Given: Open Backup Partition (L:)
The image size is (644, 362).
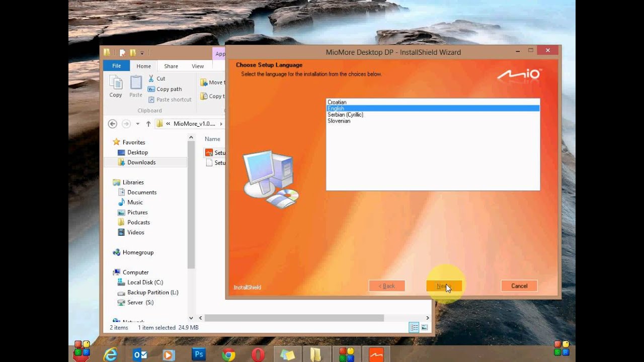Looking at the screenshot, I should [x=152, y=292].
